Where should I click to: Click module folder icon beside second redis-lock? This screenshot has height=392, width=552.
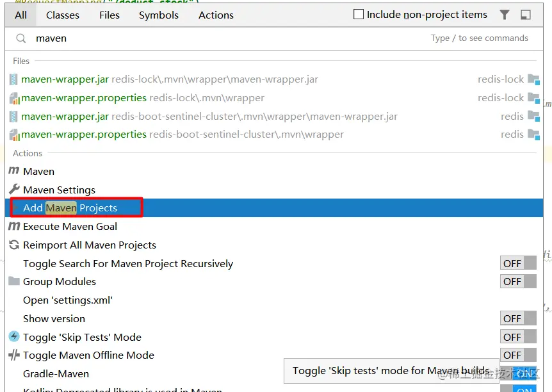[x=533, y=98]
